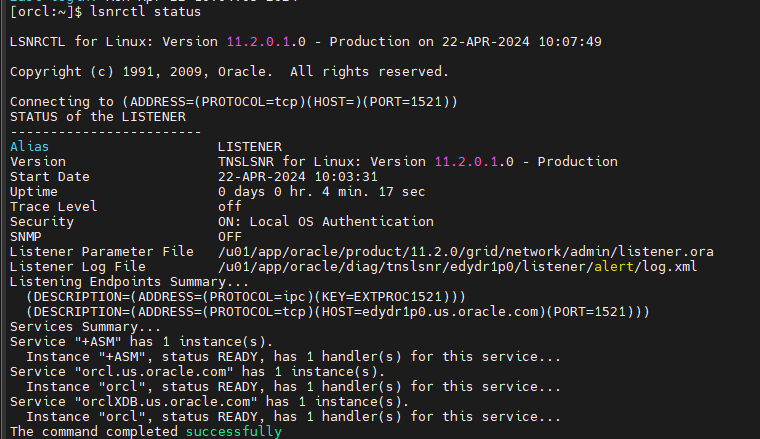Screen dimensions: 760x439
Task: Click 'Listening Endpoints Summary...' line
Action: coord(129,282)
